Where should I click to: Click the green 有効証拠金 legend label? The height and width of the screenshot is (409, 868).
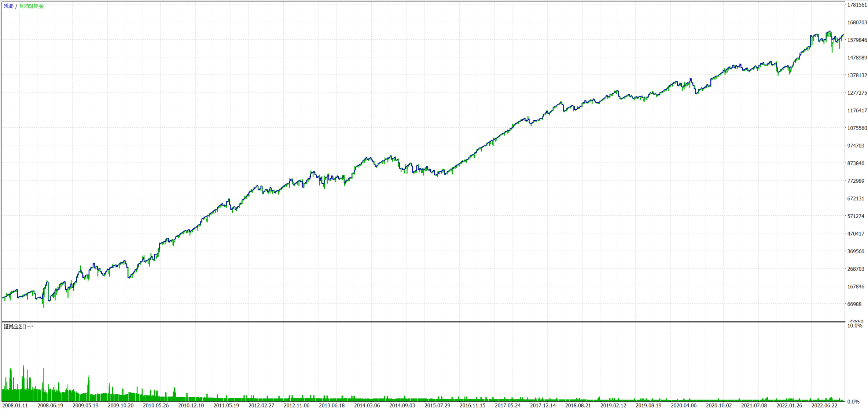point(31,6)
